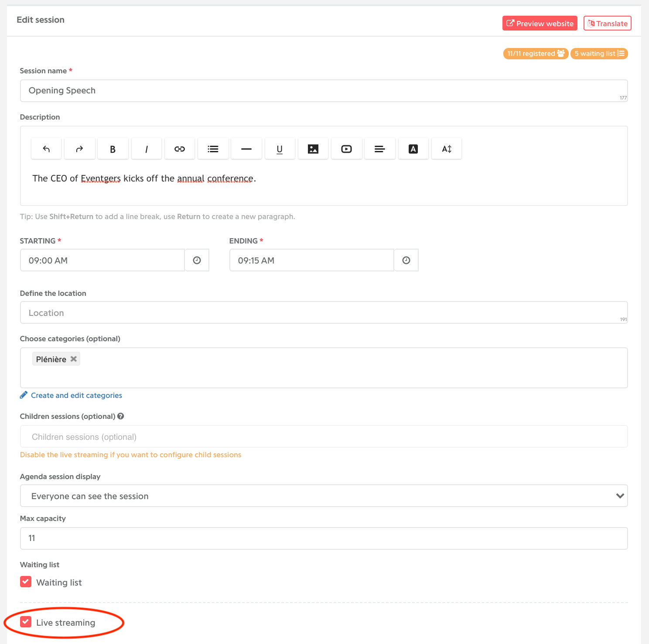Screen dimensions: 649x644
Task: Toggle bold text in description editor
Action: (113, 149)
